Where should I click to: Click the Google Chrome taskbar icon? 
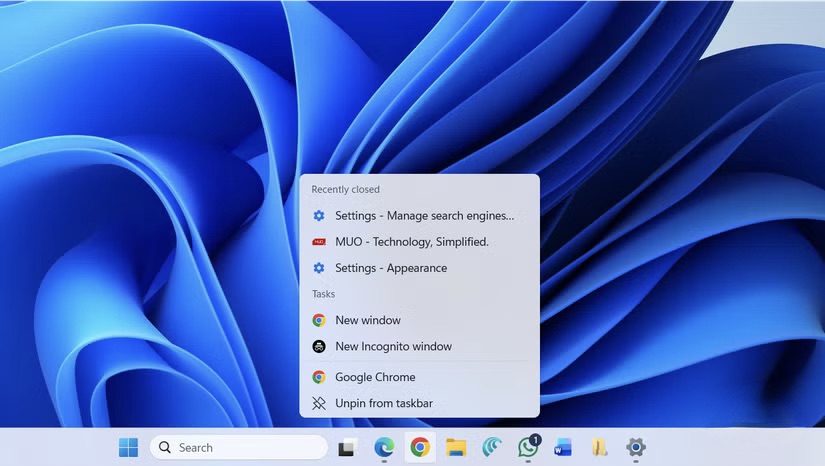(x=420, y=448)
